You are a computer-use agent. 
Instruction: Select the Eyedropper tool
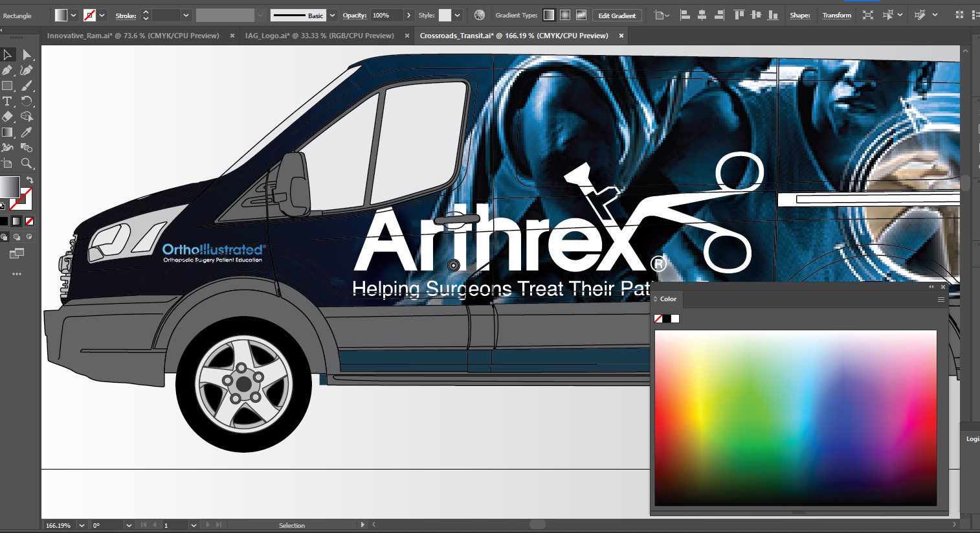click(x=27, y=132)
